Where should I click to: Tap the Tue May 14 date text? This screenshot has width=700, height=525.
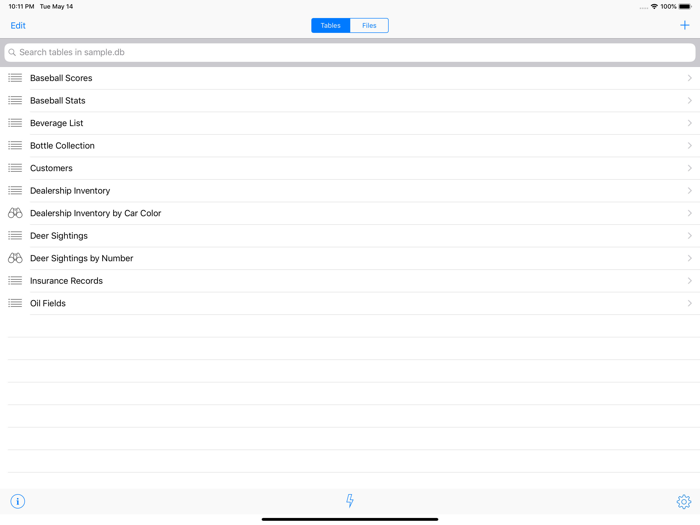(x=56, y=7)
